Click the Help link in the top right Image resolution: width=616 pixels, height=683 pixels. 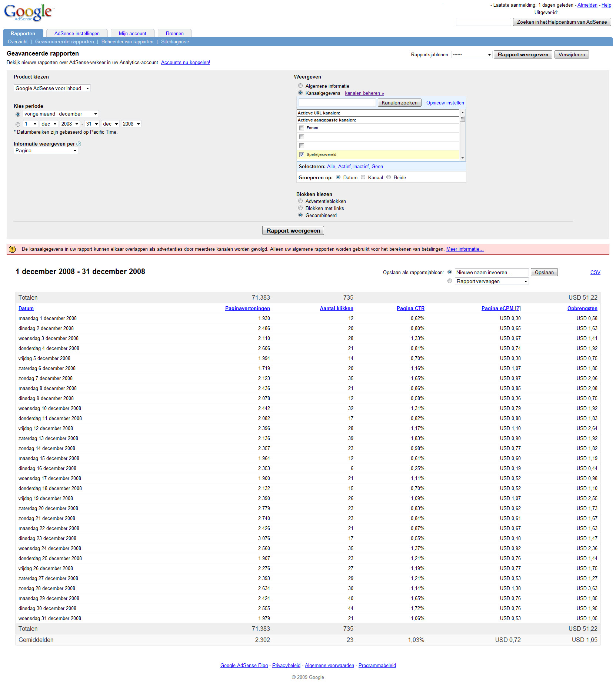click(x=606, y=5)
